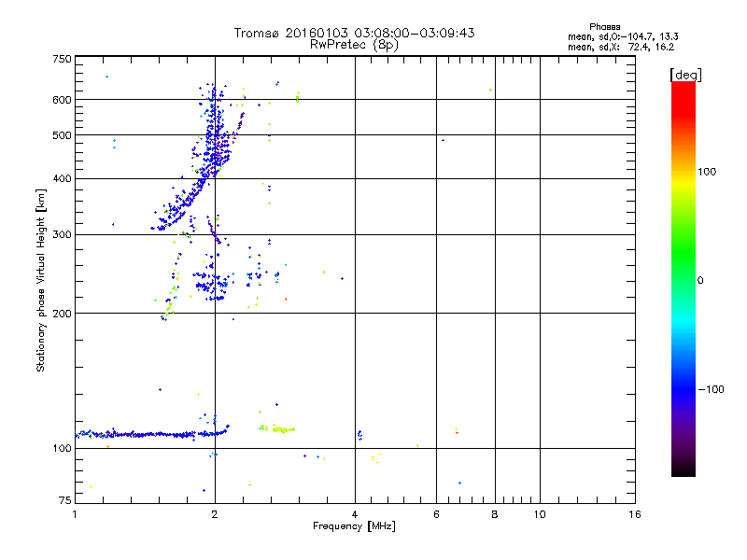
Task: Click the 'RwPretec (8p)' subtitle
Action: [354, 45]
